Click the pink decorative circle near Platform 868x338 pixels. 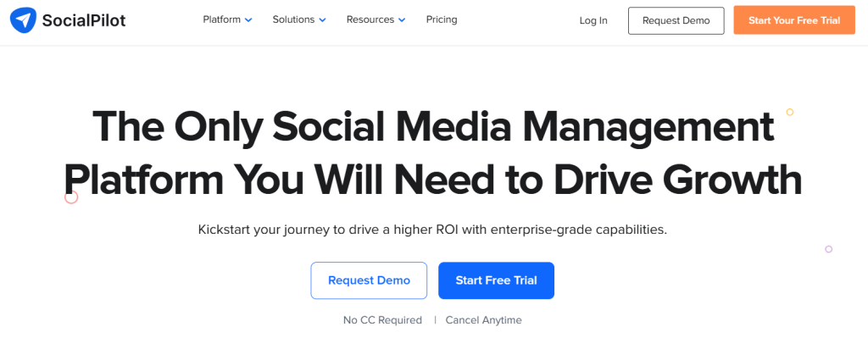71,197
